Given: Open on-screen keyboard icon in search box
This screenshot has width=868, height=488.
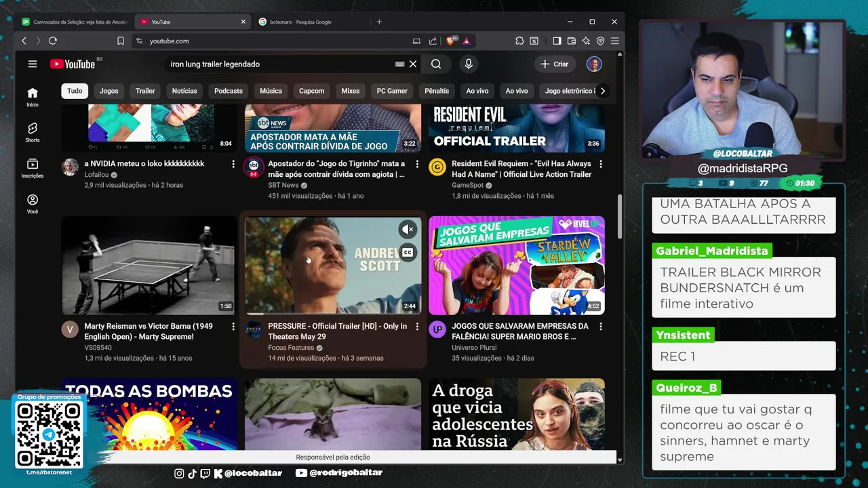Looking at the screenshot, I should (400, 64).
